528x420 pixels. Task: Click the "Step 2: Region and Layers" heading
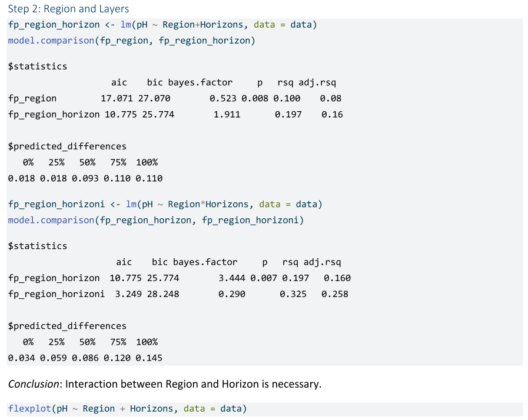click(x=68, y=9)
